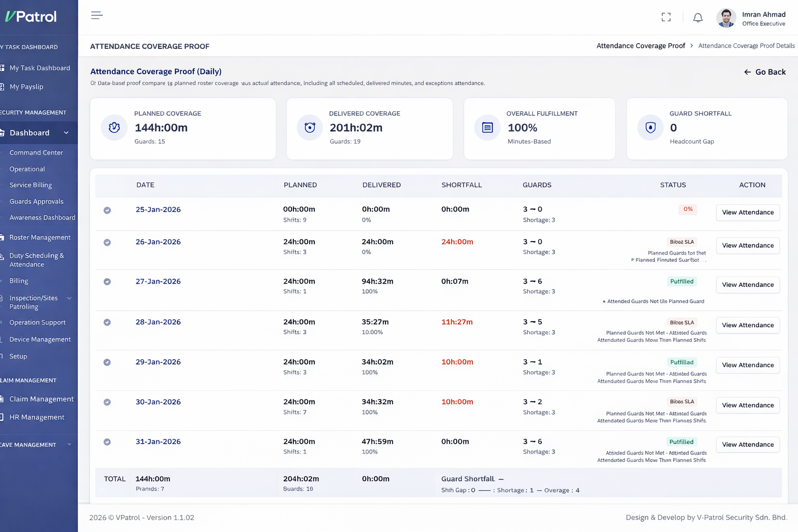Select Command Center in sidebar
Screen dimensions: 798x532
pyautogui.click(x=36, y=152)
